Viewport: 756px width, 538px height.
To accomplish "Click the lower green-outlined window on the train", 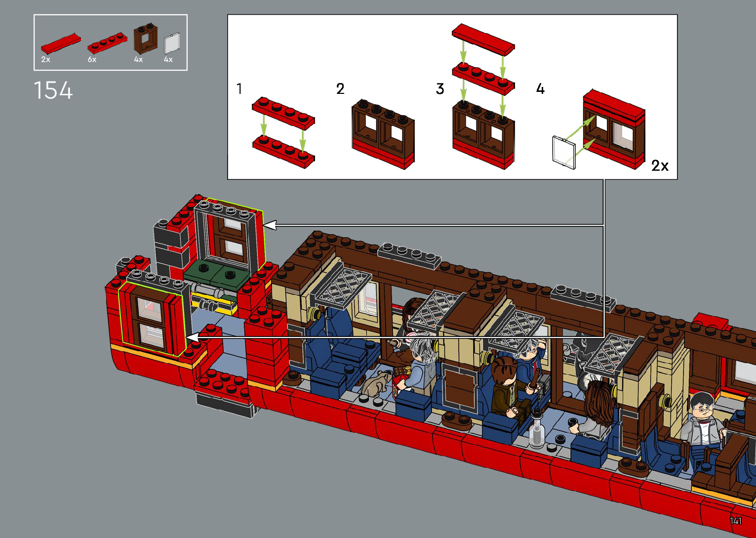I will 151,319.
